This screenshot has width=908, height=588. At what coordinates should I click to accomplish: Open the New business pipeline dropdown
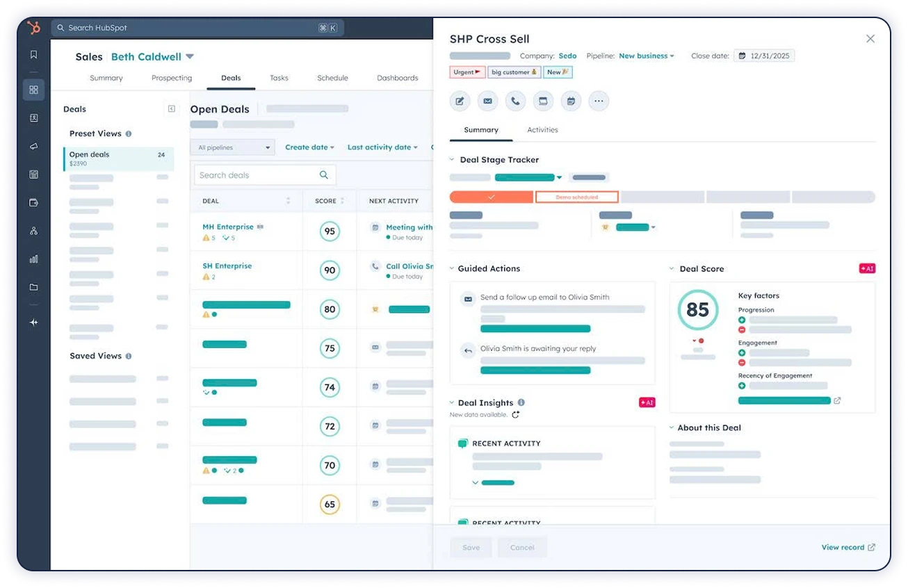tap(647, 56)
